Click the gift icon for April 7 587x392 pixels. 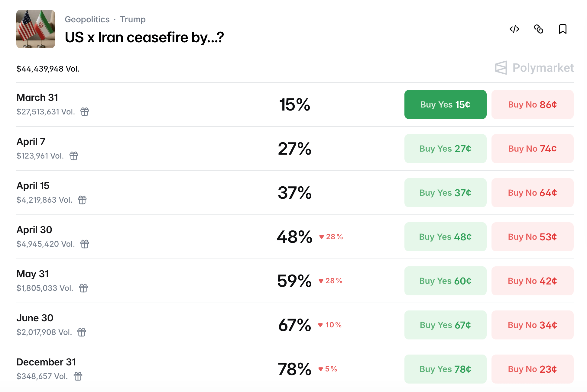pos(74,156)
